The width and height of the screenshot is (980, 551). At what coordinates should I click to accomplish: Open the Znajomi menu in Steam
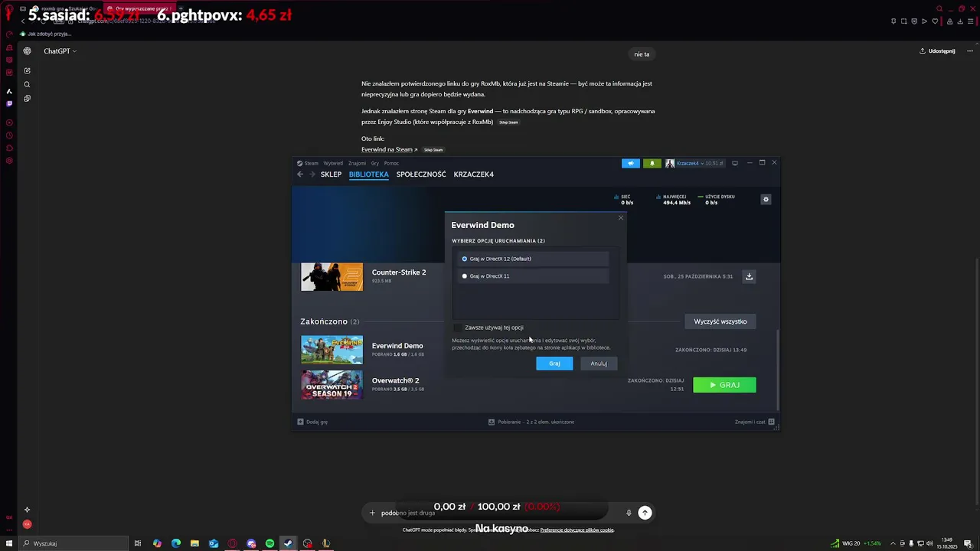pyautogui.click(x=357, y=163)
